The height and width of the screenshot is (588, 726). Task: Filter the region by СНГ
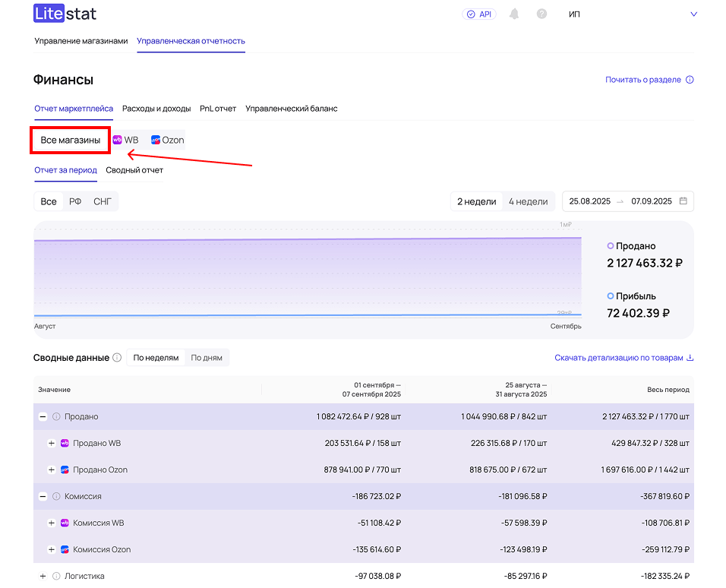[x=103, y=201]
